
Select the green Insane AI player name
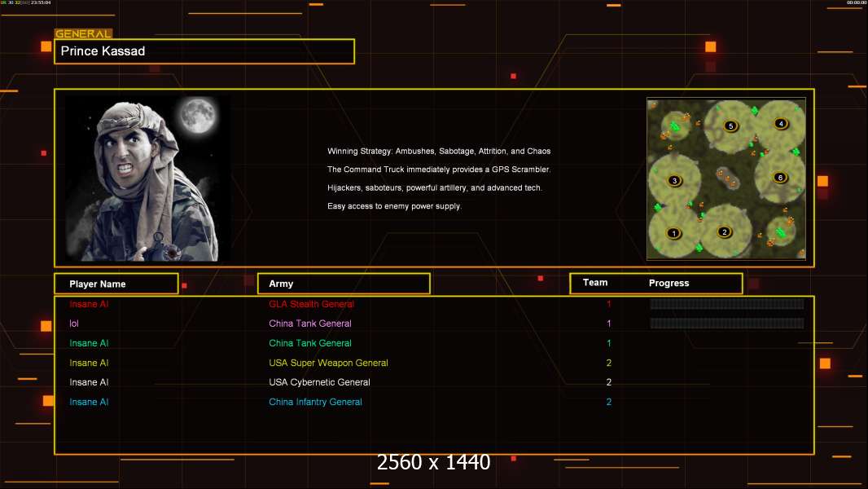pyautogui.click(x=89, y=343)
